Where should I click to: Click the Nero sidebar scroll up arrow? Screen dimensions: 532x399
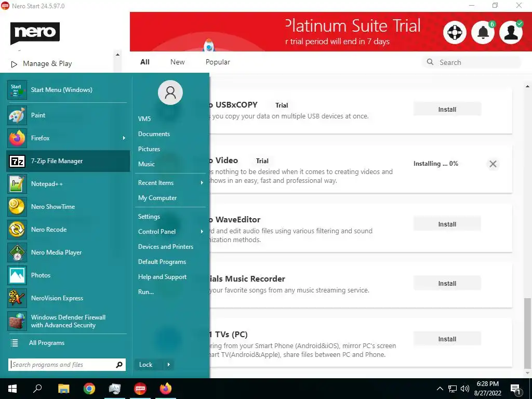coord(117,55)
